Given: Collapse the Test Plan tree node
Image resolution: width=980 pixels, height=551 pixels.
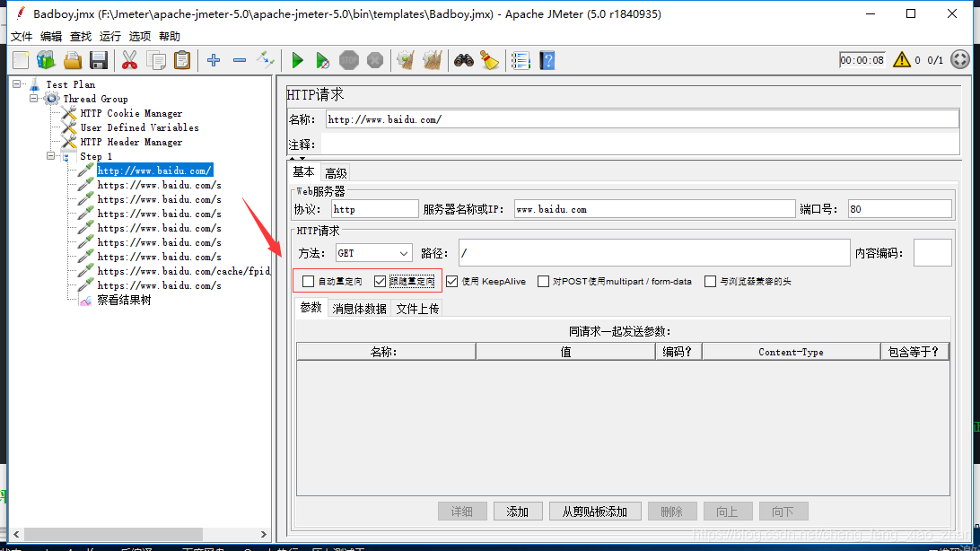Looking at the screenshot, I should (17, 84).
